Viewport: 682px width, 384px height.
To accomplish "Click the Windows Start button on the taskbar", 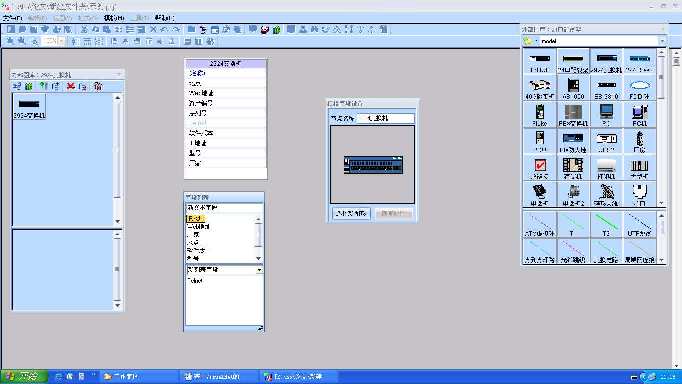I will pos(24,377).
